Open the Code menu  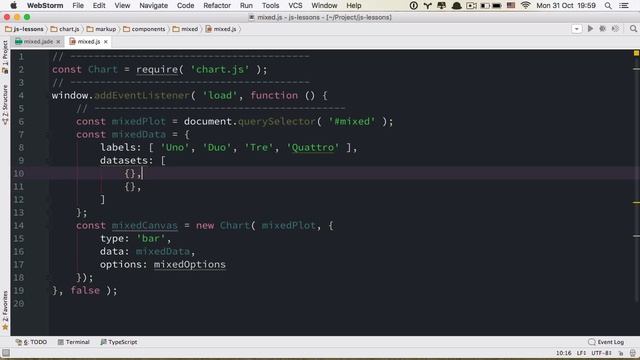tap(185, 5)
